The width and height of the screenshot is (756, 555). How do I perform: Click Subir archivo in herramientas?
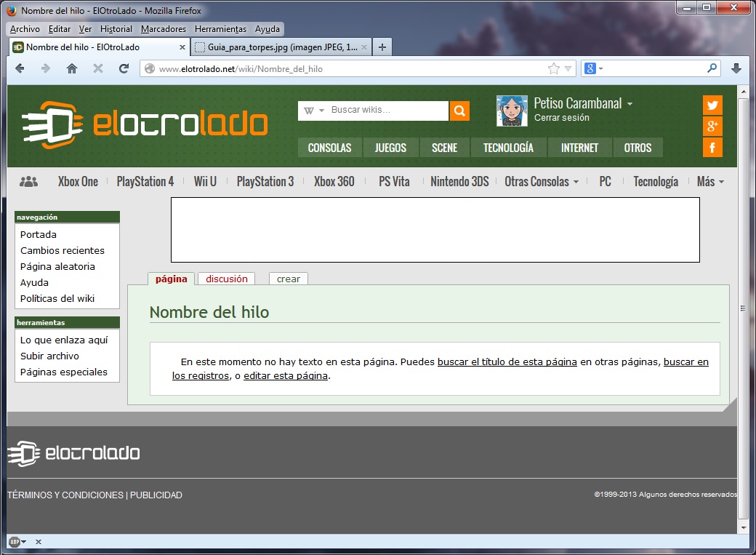coord(49,356)
